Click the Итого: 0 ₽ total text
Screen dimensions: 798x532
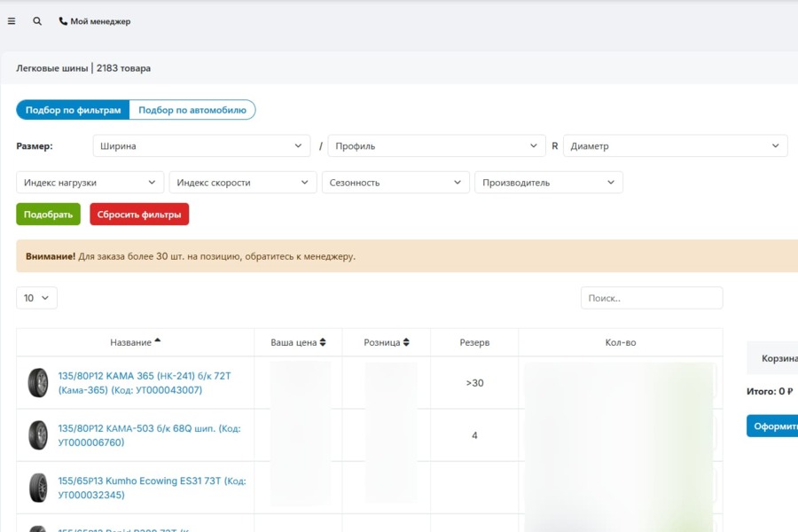[770, 392]
